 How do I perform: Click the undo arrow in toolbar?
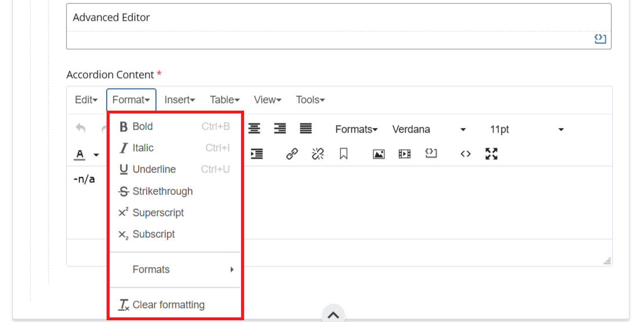81,129
